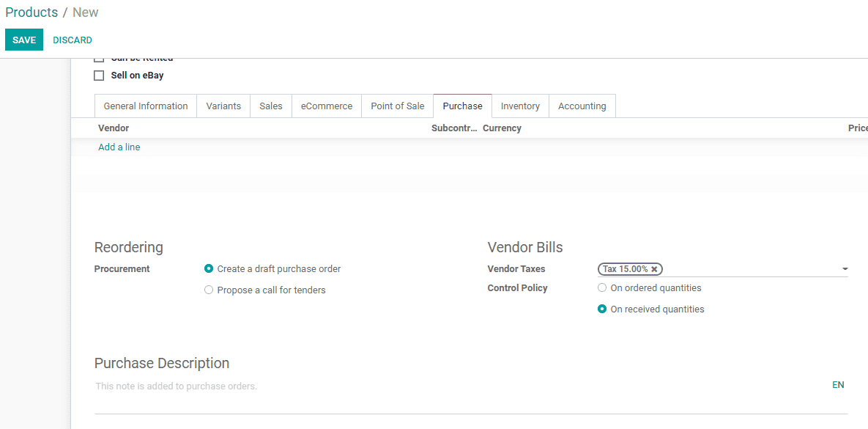Sort by the Currency column header
The height and width of the screenshot is (429, 868).
(502, 128)
